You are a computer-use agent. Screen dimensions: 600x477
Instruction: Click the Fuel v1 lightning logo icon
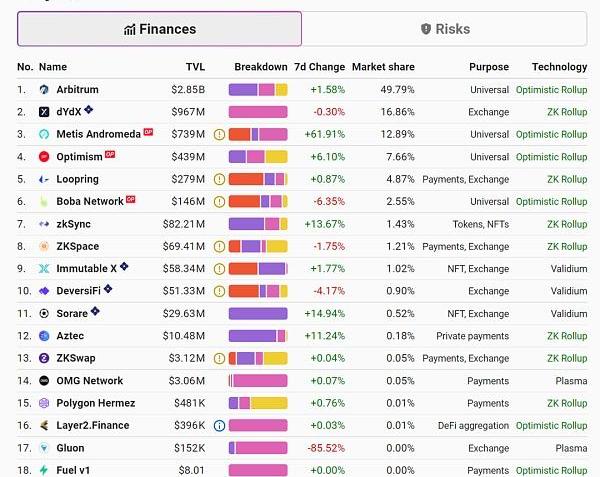tap(44, 470)
